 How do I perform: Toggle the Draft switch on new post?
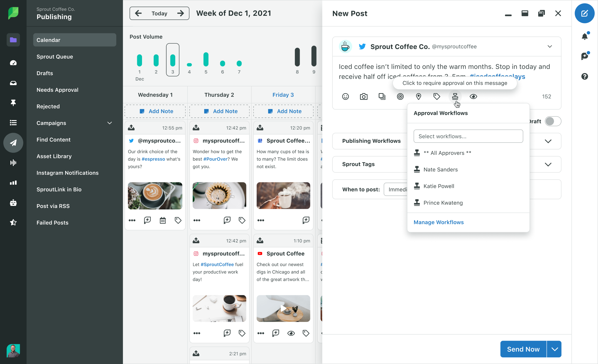point(552,121)
